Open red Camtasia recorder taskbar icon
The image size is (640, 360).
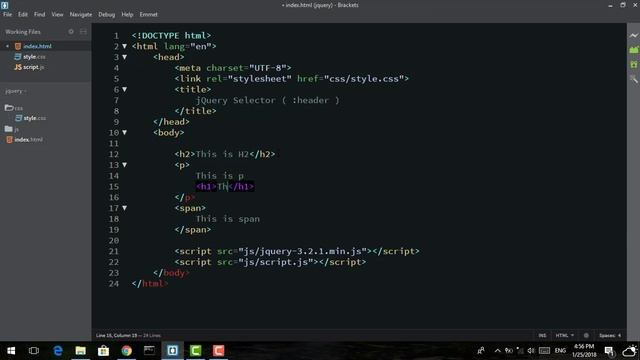pos(218,351)
